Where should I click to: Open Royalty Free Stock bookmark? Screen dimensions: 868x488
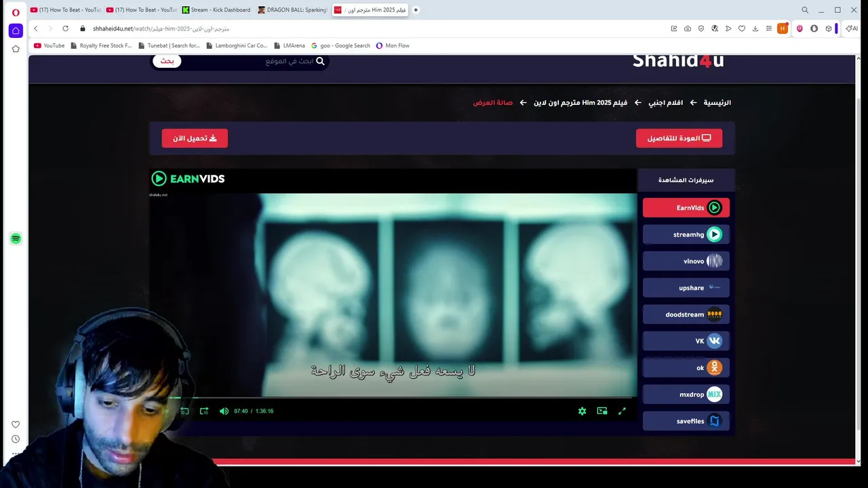(100, 45)
